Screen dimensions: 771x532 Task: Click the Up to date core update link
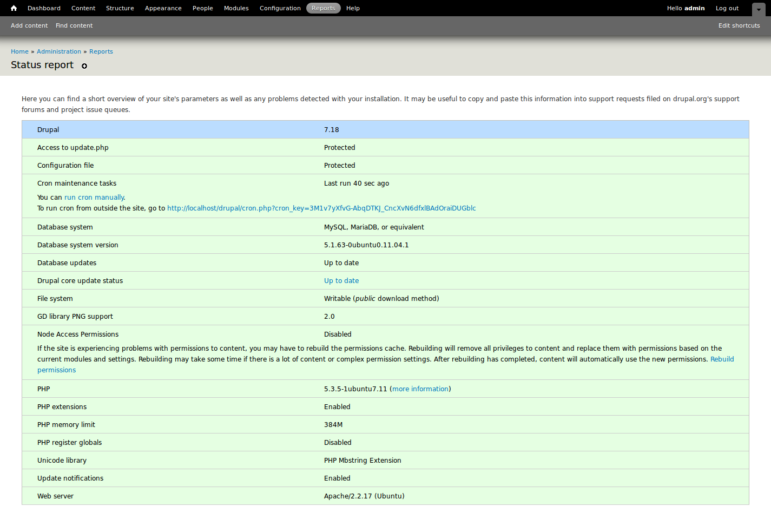pyautogui.click(x=341, y=280)
